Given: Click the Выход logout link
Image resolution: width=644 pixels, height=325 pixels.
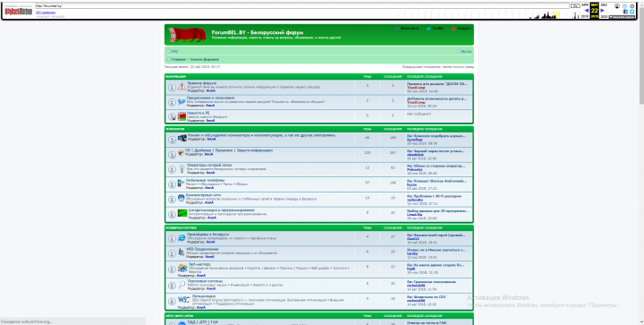Looking at the screenshot, I should pos(464,51).
